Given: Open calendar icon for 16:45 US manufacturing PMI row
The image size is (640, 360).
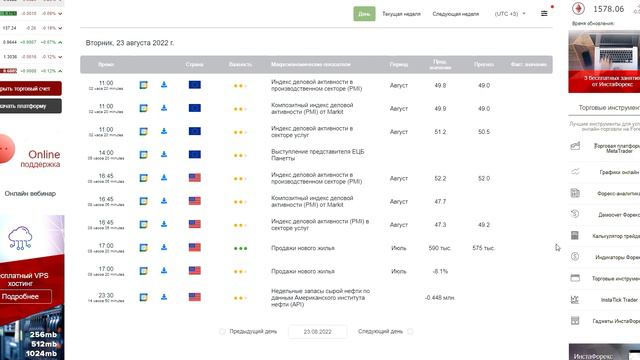Looking at the screenshot, I should 144,178.
